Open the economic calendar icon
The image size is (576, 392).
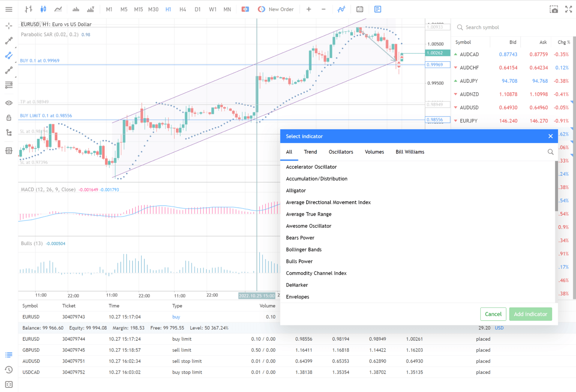[x=360, y=9]
